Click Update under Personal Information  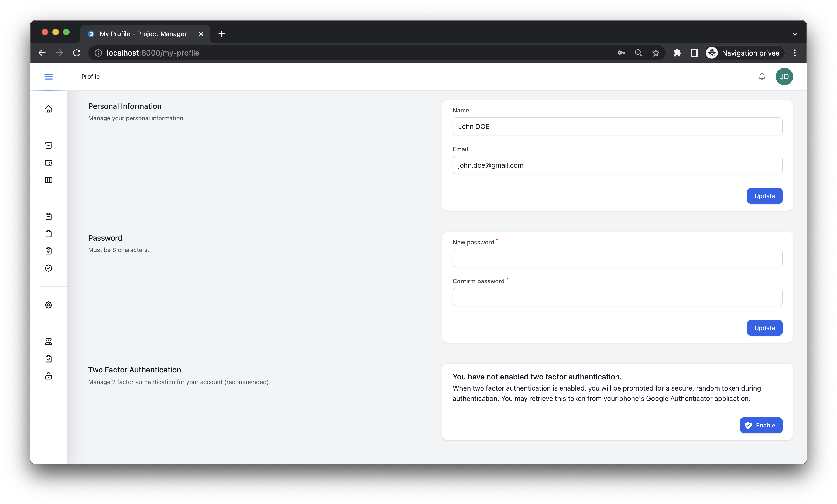click(x=764, y=196)
